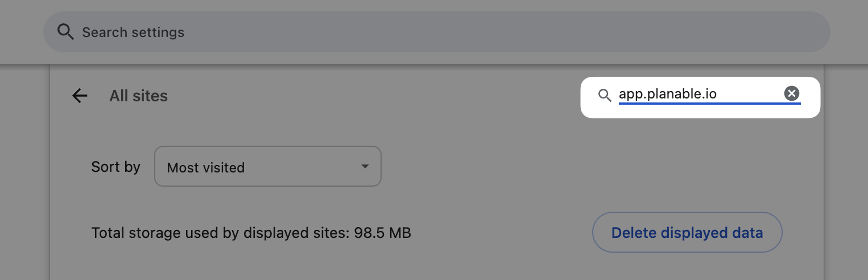Image resolution: width=868 pixels, height=280 pixels.
Task: Click the Search settings magnifier icon
Action: 65,32
